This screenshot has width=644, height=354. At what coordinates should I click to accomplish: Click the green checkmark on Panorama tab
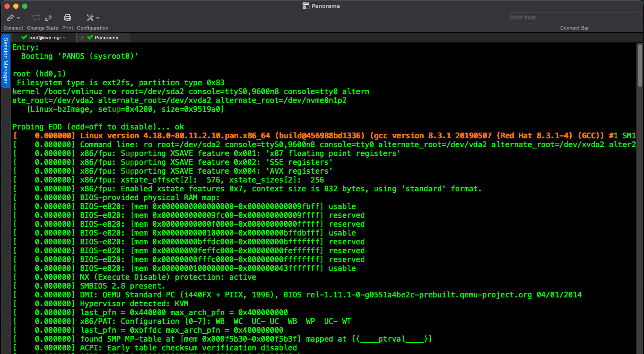[90, 38]
